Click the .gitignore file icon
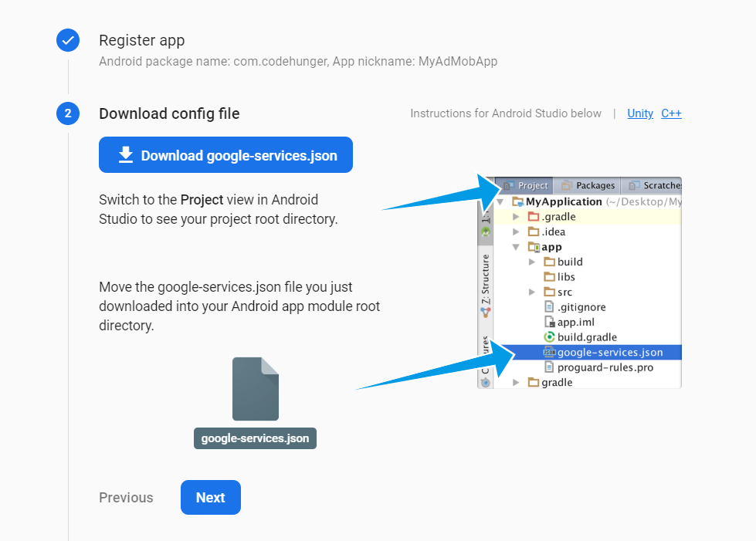 click(549, 307)
